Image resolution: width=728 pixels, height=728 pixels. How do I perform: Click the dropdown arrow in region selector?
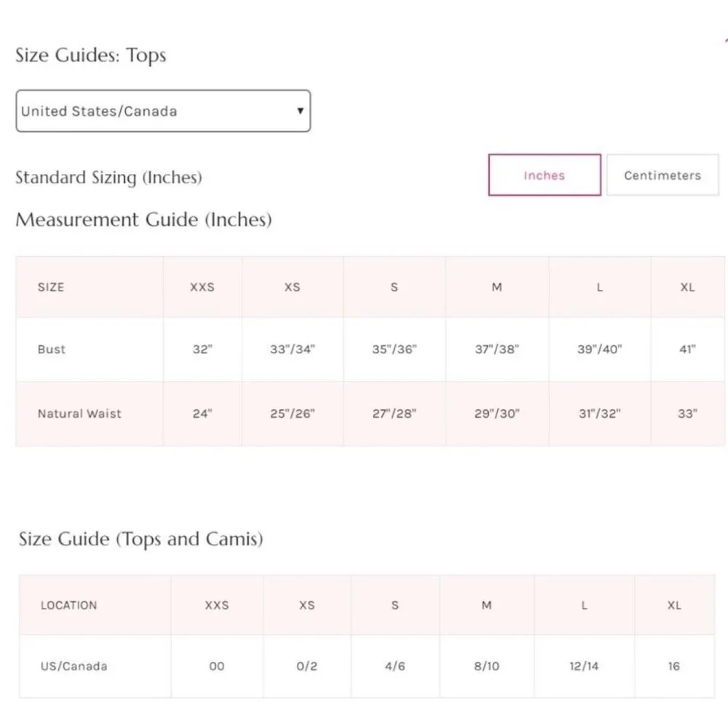tap(300, 111)
